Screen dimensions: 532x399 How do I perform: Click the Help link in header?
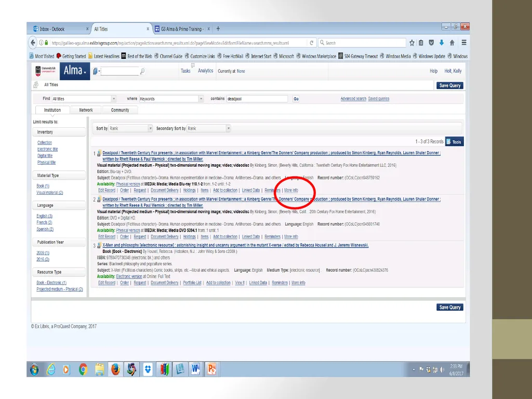click(x=434, y=71)
